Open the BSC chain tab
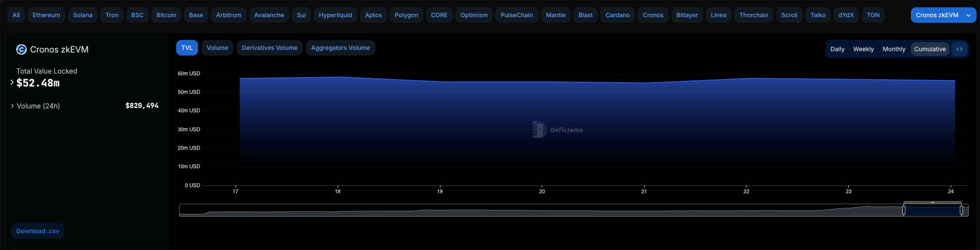Viewport: 980px width, 250px height. pyautogui.click(x=137, y=15)
